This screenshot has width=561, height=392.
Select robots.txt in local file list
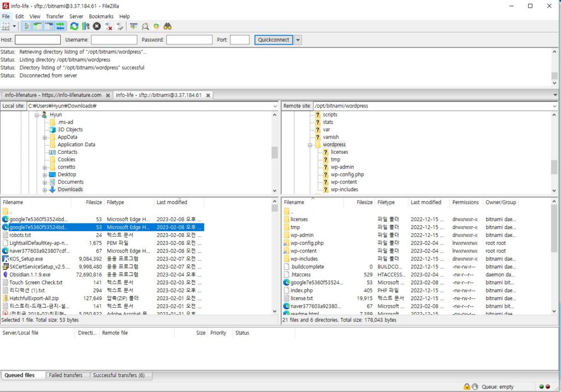point(102,235)
